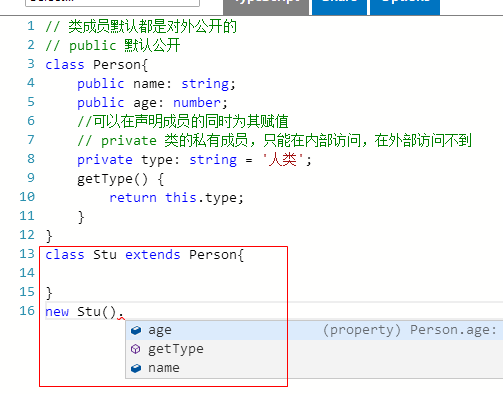The height and width of the screenshot is (394, 503).
Task: Click the method icon beside getType suggestion
Action: click(136, 349)
